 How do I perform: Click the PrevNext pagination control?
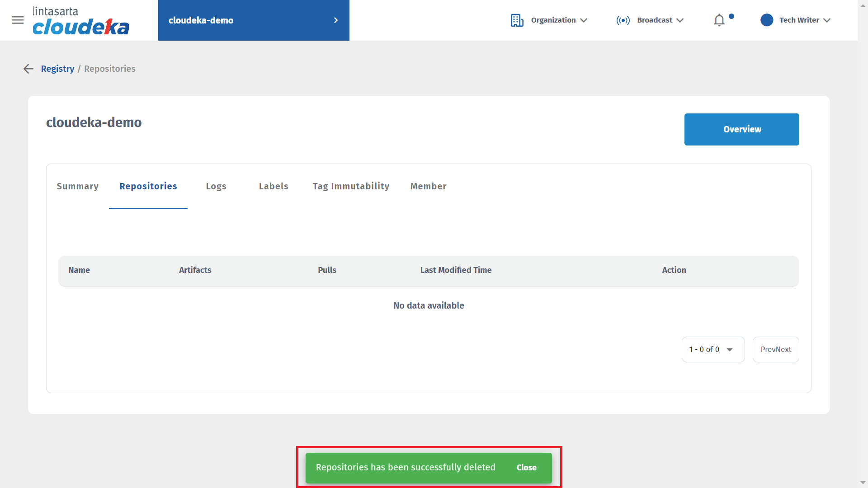(775, 349)
